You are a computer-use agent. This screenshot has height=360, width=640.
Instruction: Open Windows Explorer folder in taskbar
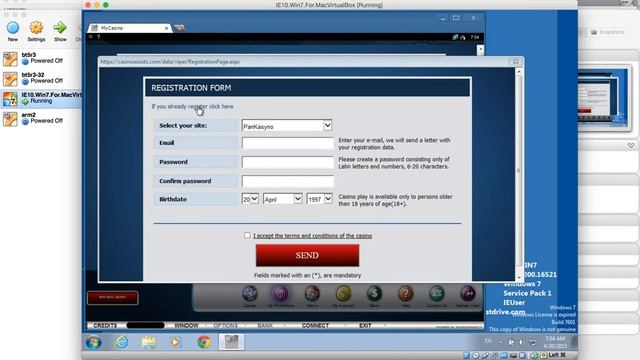[149, 342]
